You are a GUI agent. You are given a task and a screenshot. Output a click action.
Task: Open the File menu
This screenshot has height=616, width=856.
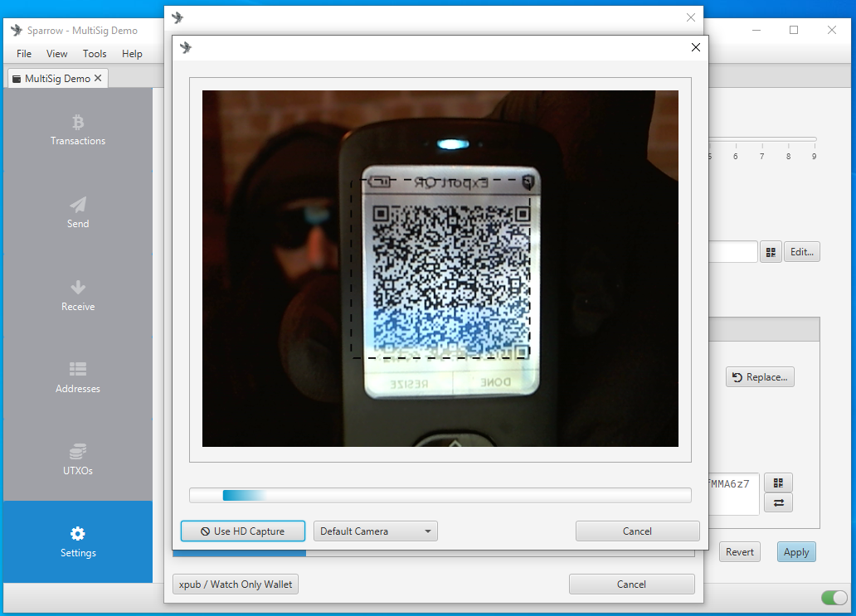(24, 53)
